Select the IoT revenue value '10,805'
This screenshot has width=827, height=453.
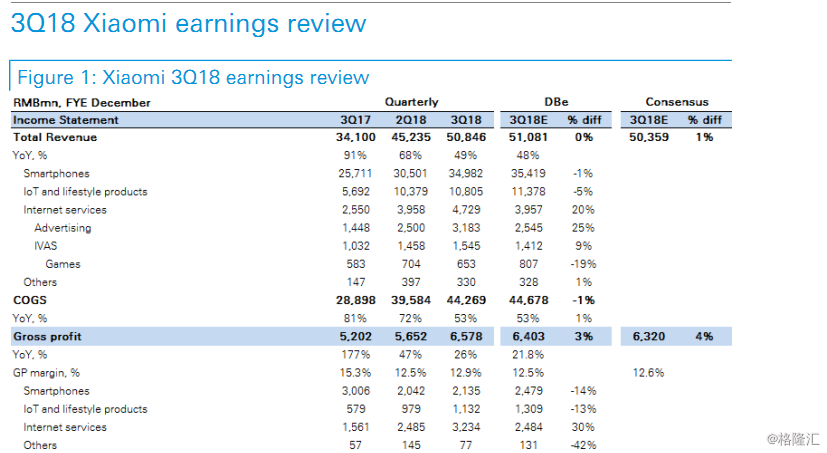click(466, 192)
